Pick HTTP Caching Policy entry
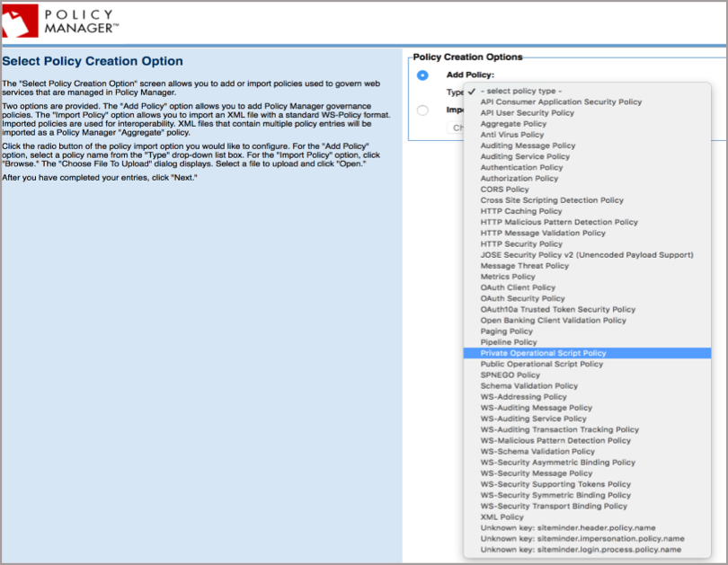Screen dimensions: 728x565 (x=520, y=211)
